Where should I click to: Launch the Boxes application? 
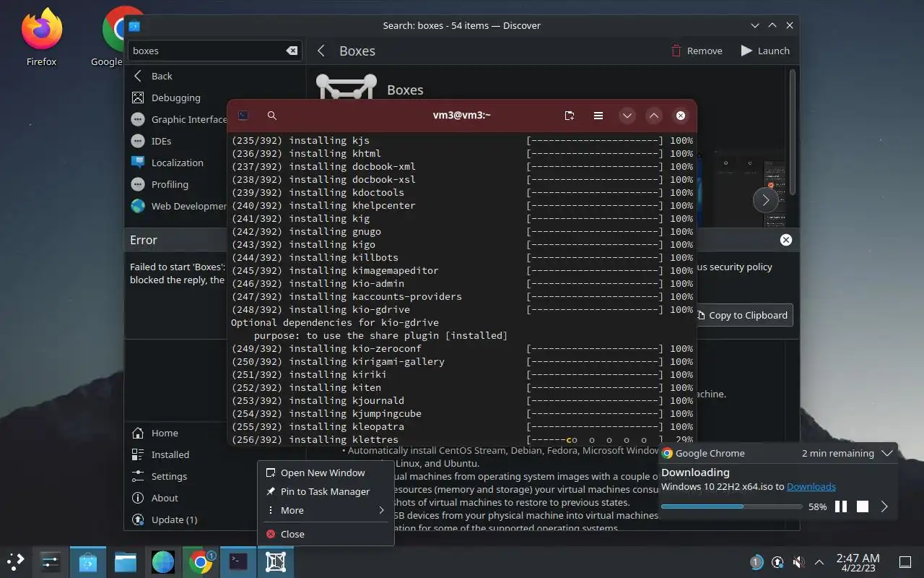[x=765, y=51]
